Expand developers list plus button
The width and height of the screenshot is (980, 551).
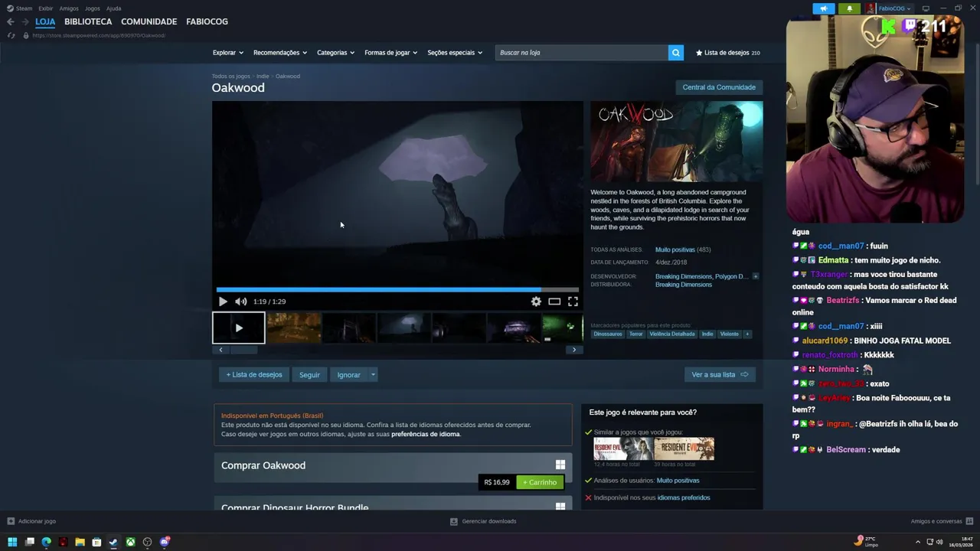coord(756,276)
